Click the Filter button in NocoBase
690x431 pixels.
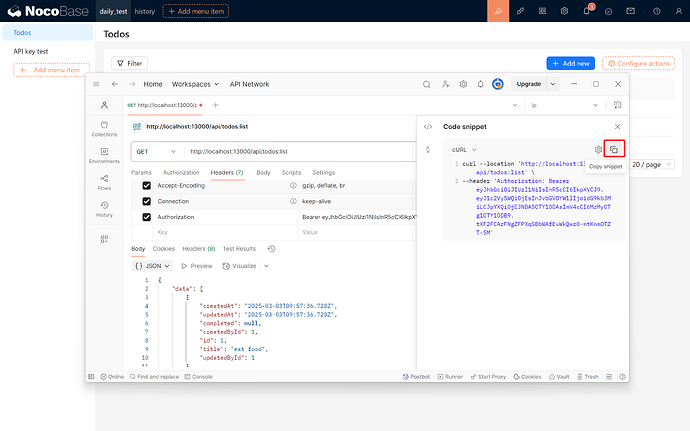coord(129,63)
